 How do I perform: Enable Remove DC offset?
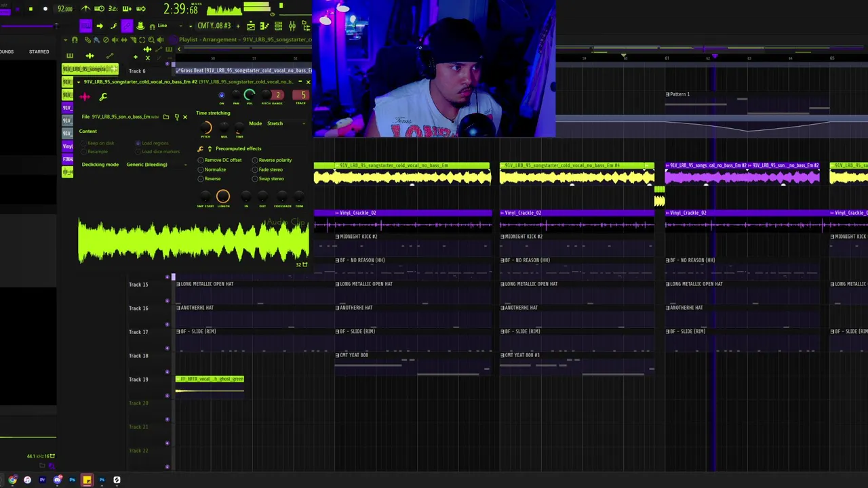[x=220, y=160]
